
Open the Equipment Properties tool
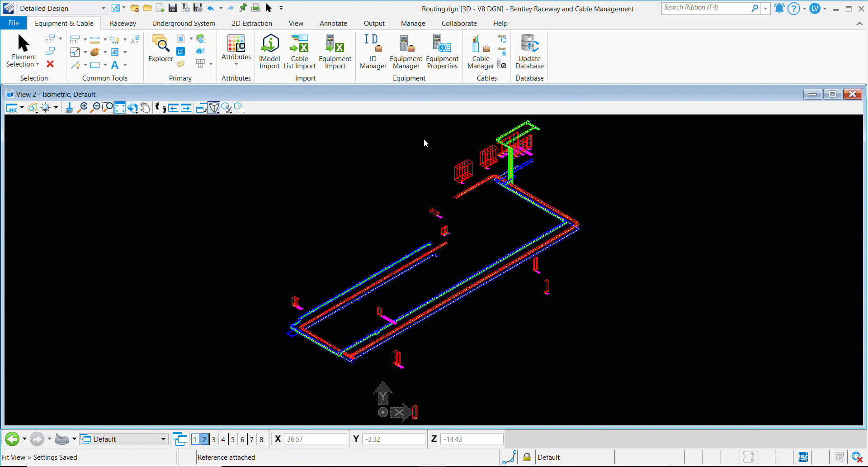(442, 53)
